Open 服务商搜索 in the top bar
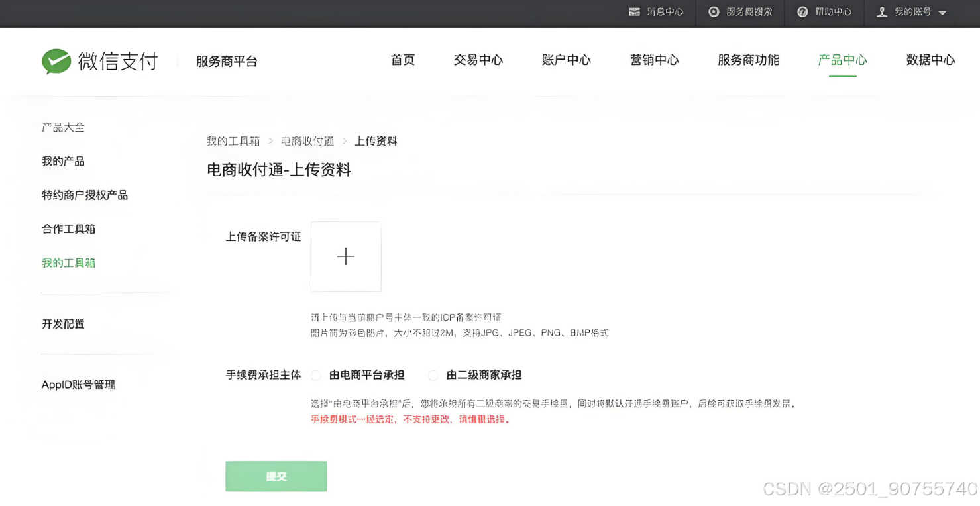This screenshot has height=506, width=980. click(749, 12)
